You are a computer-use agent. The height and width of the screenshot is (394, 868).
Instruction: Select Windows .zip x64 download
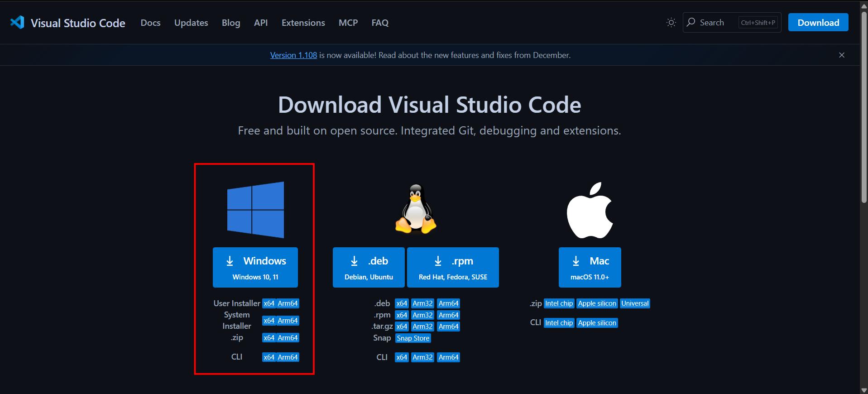coord(269,338)
